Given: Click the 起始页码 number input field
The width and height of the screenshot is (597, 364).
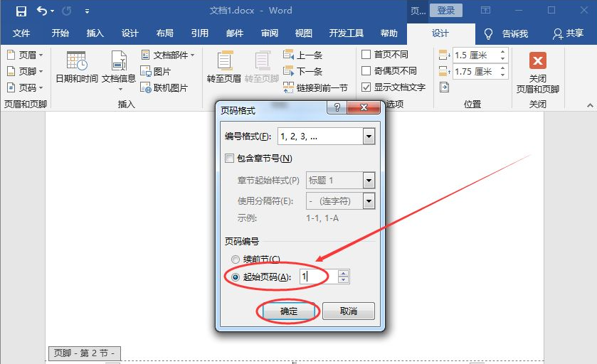Looking at the screenshot, I should coord(317,277).
